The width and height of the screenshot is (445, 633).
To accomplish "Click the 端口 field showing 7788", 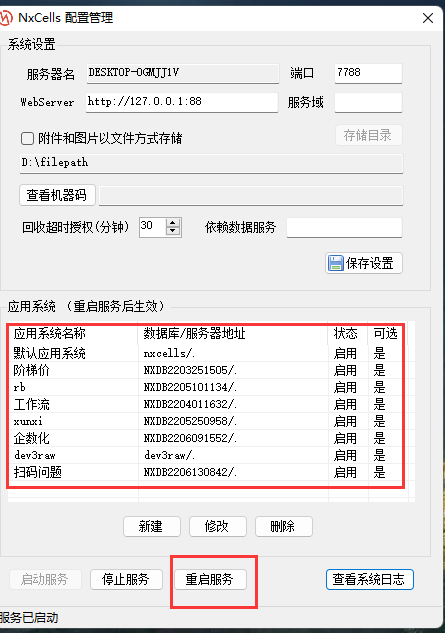I will (368, 73).
